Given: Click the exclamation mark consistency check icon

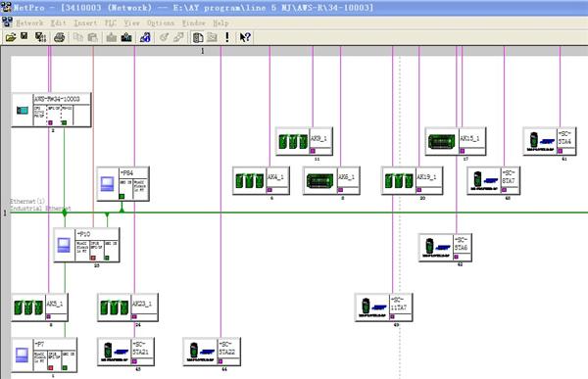Looking at the screenshot, I should pos(227,37).
